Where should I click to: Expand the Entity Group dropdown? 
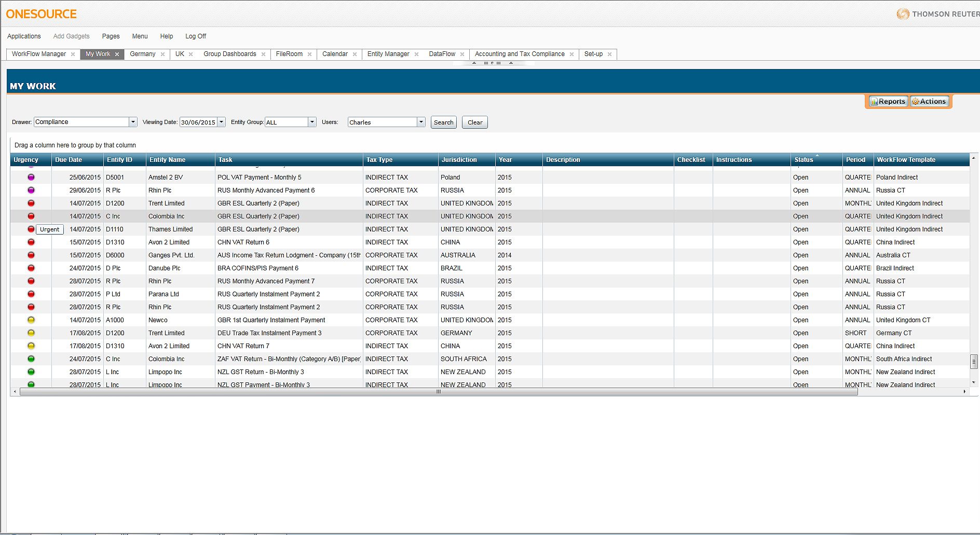click(312, 122)
